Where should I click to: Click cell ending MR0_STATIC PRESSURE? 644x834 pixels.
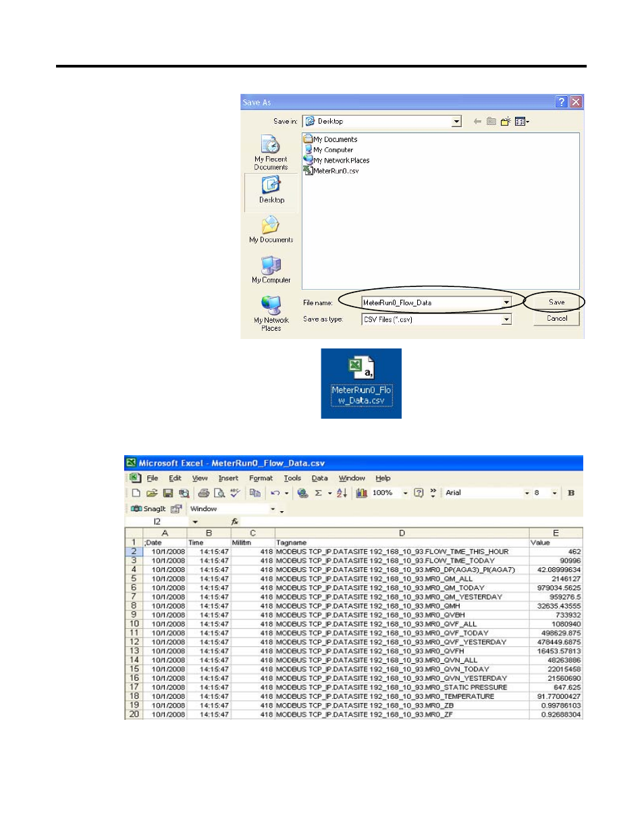[x=402, y=687]
